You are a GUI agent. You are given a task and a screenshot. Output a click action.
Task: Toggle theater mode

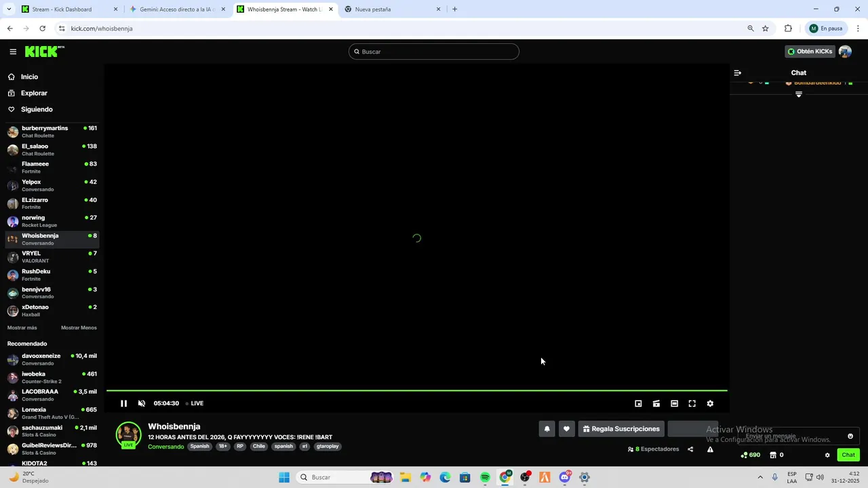674,403
